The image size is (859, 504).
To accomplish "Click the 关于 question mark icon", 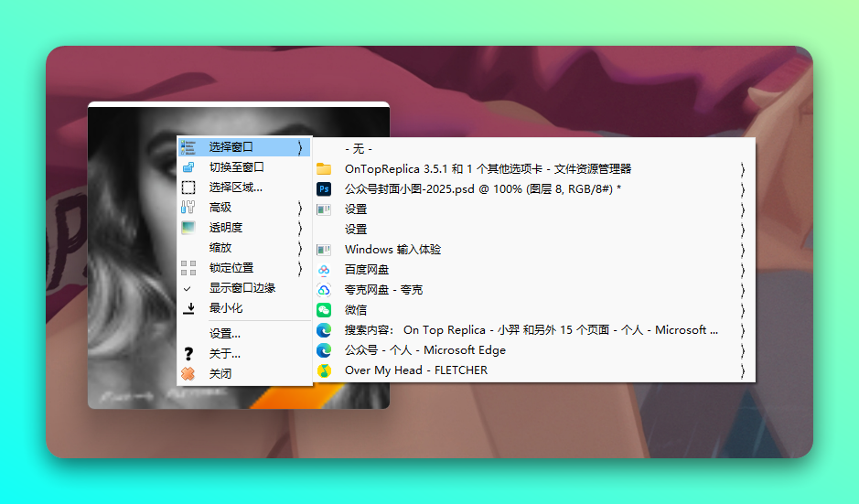I will 188,354.
